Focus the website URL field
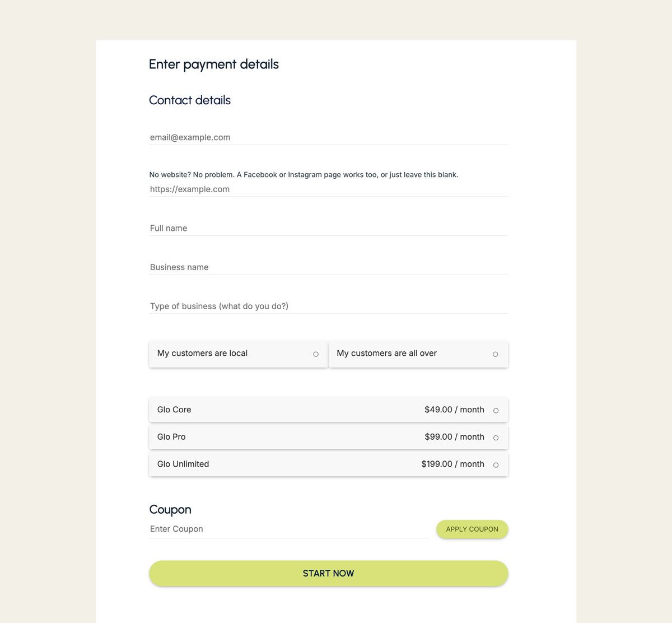 pos(328,189)
